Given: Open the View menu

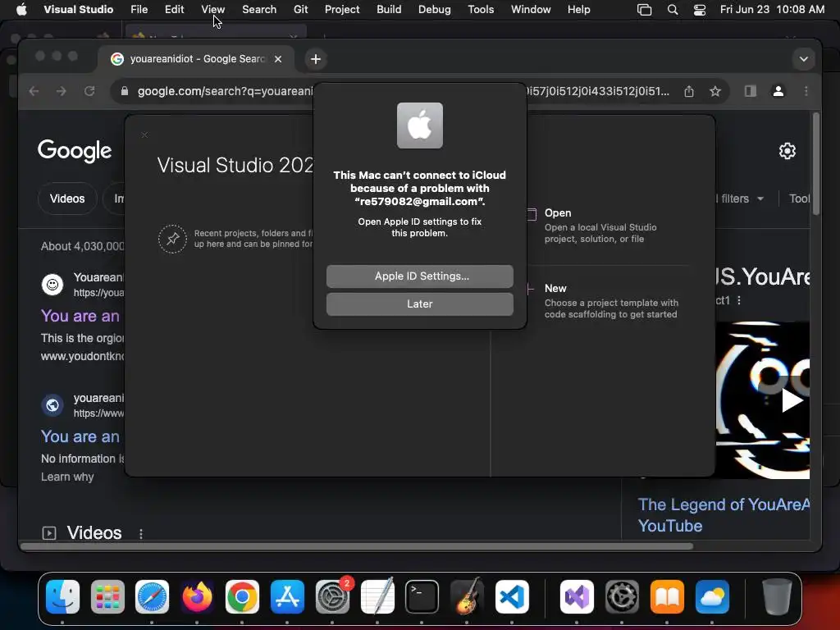Looking at the screenshot, I should pos(212,9).
